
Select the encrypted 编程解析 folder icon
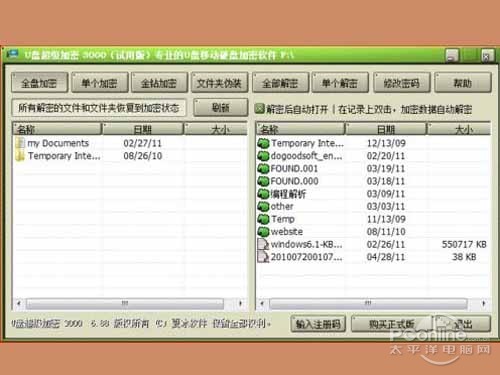(x=263, y=194)
